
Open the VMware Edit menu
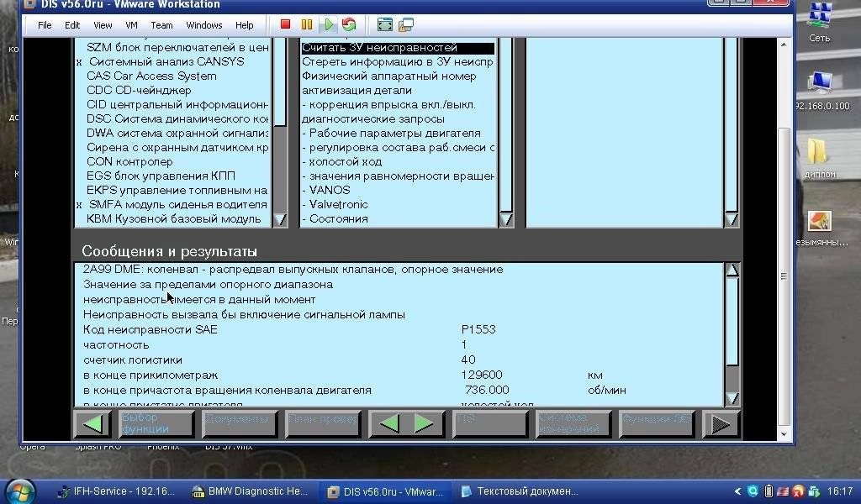pyautogui.click(x=72, y=25)
